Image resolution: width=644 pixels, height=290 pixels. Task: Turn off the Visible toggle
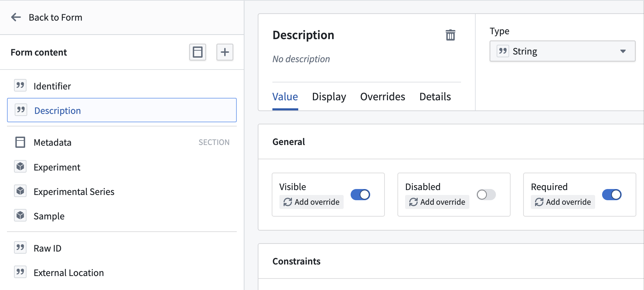(360, 195)
